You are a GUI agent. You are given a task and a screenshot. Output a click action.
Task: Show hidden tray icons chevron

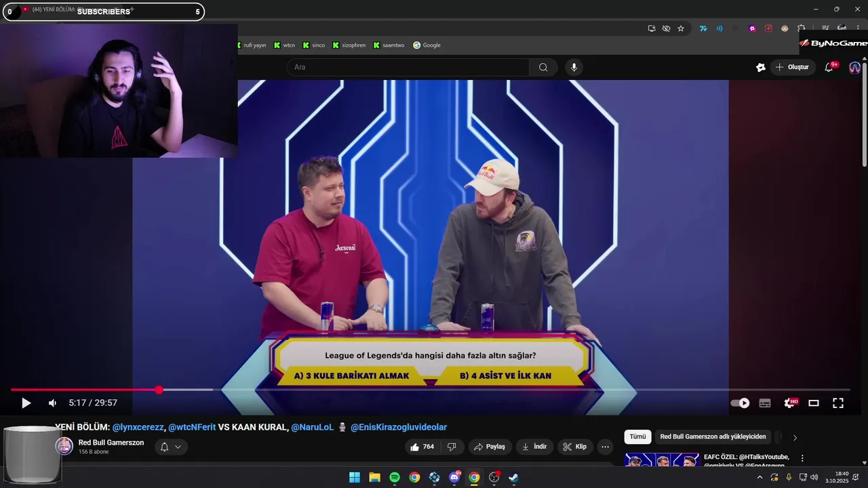pyautogui.click(x=759, y=477)
